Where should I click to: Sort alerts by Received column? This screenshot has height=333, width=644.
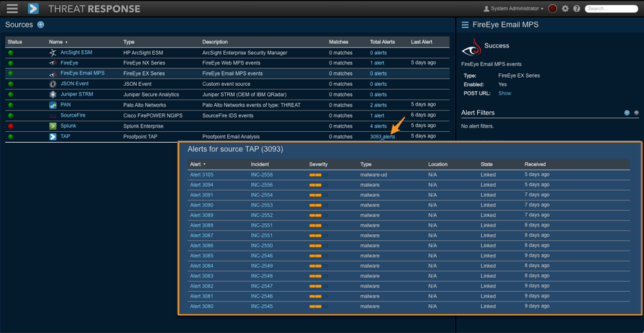coord(535,164)
